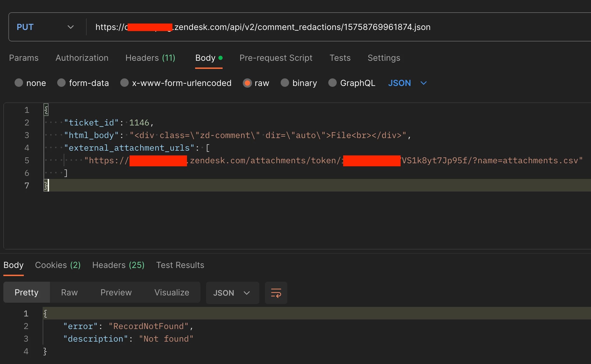Open the Test Results tab
591x364 pixels.
(x=180, y=265)
